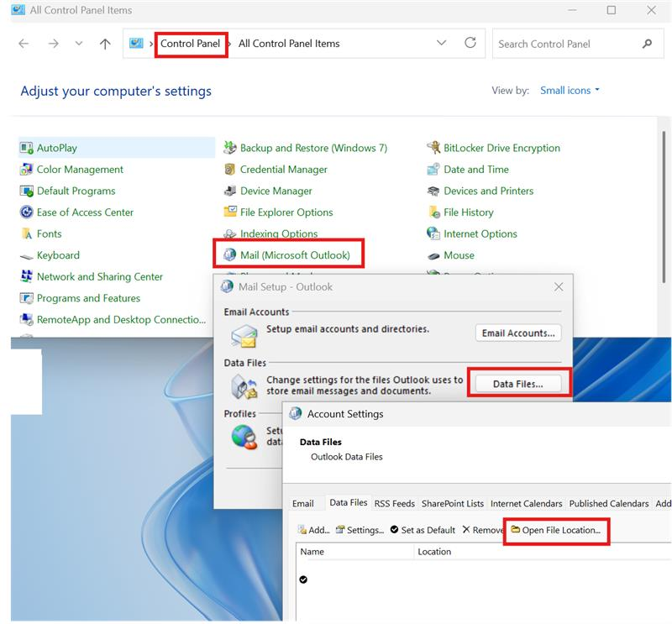Image resolution: width=672 pixels, height=624 pixels.
Task: Open recent locations dropdown chevron
Action: (79, 44)
